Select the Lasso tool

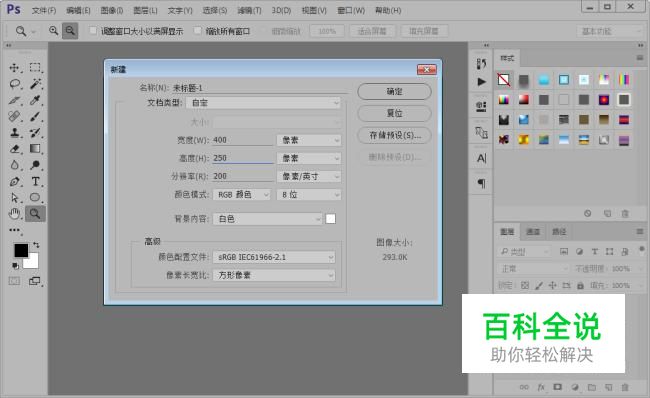coord(15,84)
